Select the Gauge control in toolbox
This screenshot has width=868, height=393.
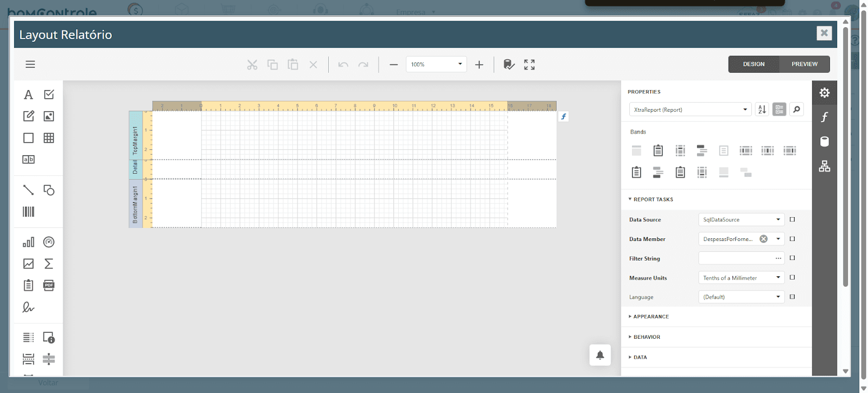49,242
